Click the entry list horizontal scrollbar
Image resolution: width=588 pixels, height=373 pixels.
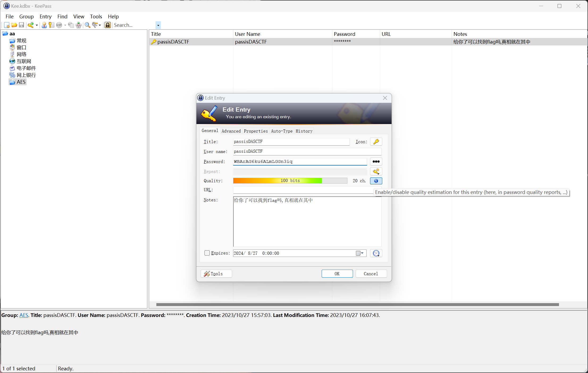tap(358, 304)
